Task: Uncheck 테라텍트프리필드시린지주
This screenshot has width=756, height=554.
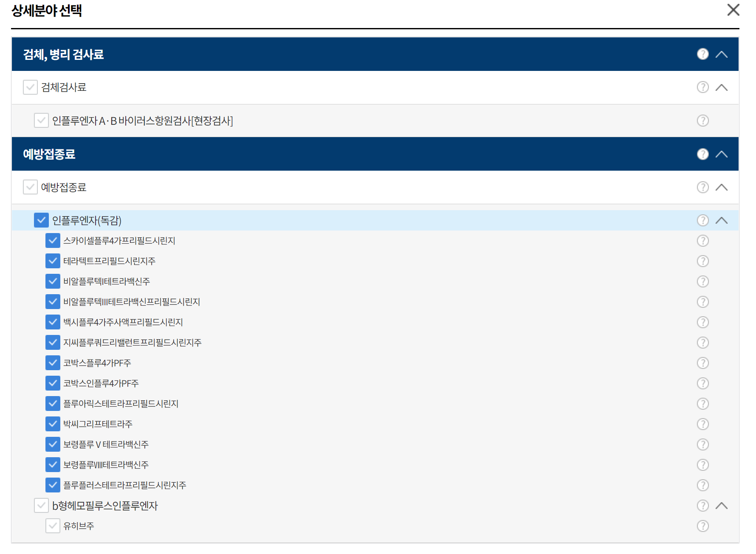Action: [x=53, y=261]
